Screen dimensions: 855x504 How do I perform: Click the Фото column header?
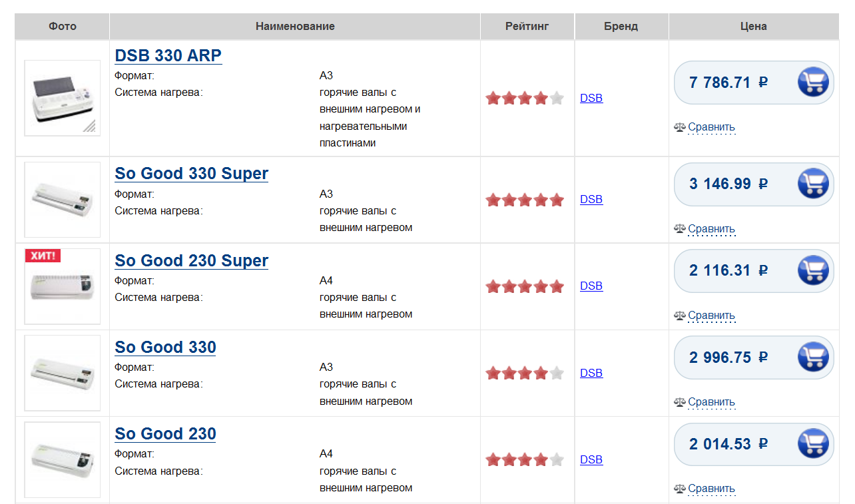pos(63,26)
